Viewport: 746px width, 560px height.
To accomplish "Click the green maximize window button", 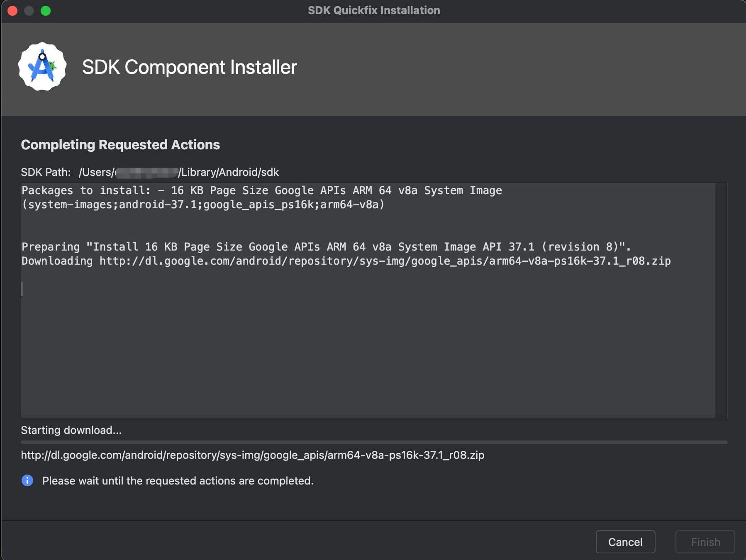I will pyautogui.click(x=46, y=11).
